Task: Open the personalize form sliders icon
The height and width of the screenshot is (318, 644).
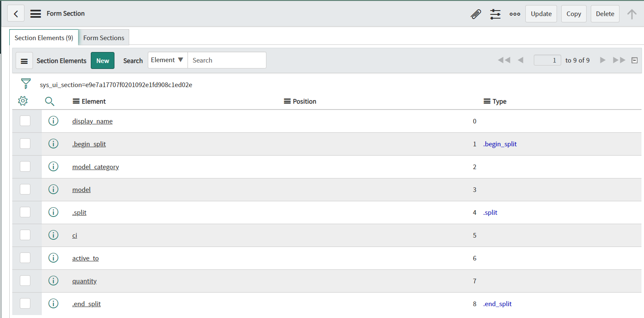Action: (495, 14)
